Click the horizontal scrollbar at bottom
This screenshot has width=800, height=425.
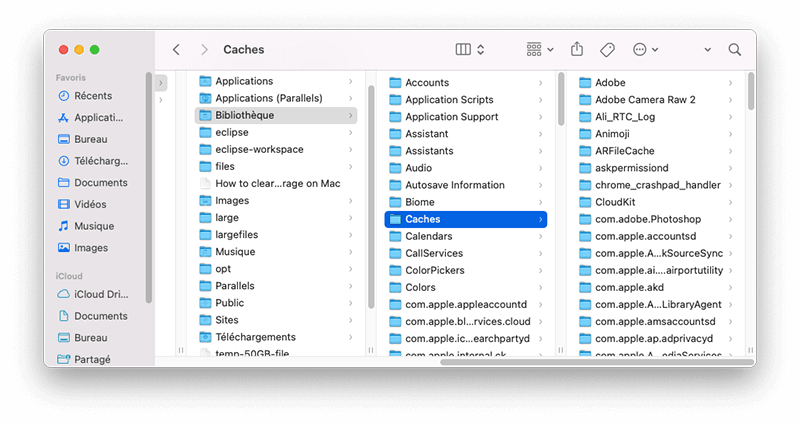[x=597, y=362]
